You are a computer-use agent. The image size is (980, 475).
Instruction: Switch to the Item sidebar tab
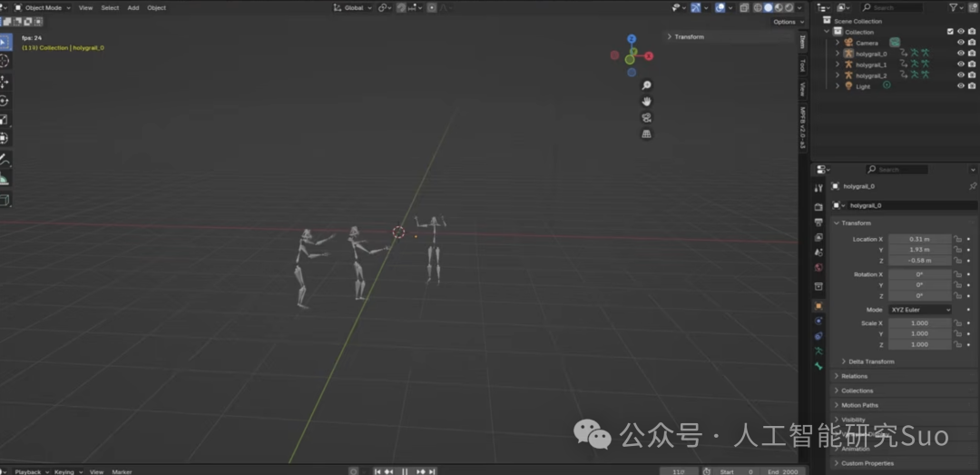point(803,42)
